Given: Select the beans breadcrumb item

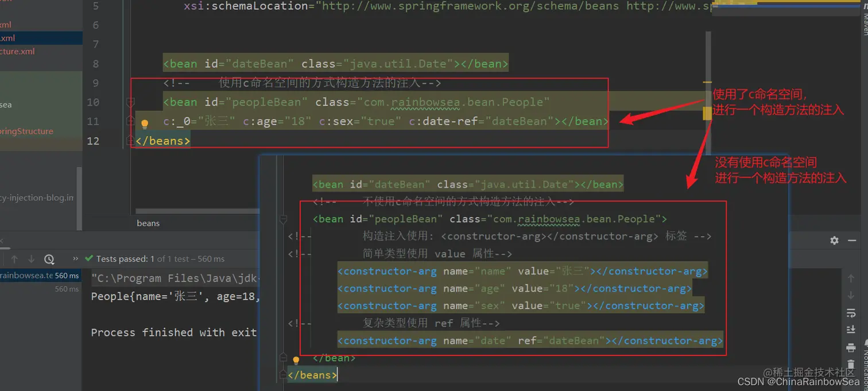Looking at the screenshot, I should pos(148,223).
